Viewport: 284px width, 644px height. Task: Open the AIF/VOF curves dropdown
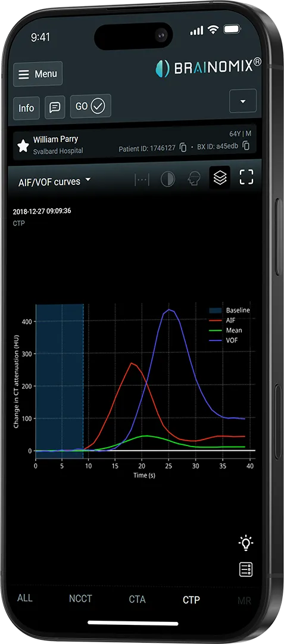55,181
